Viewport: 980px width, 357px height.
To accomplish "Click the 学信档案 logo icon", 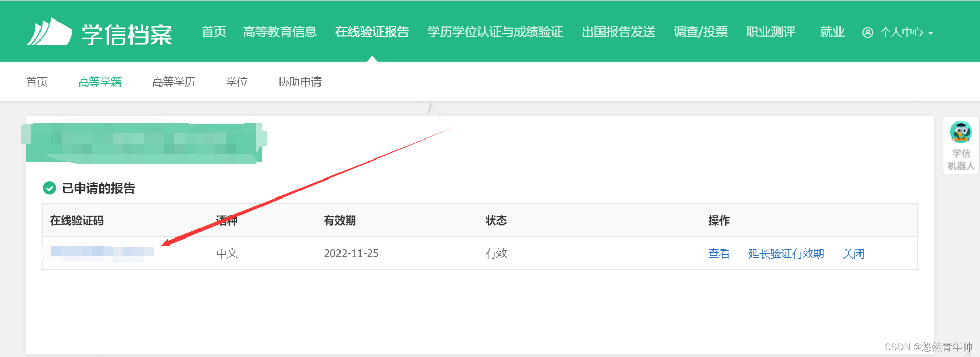I will [x=49, y=32].
